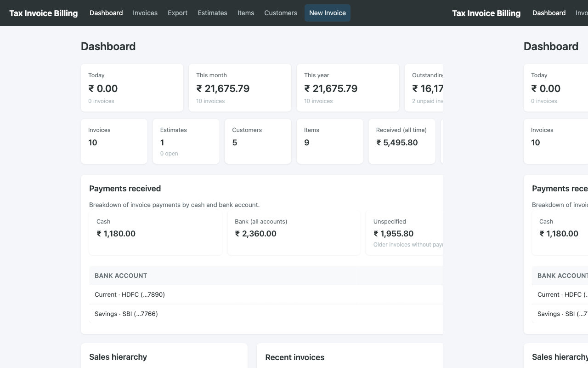Click the Customers card showing 5
Screen dimensions: 588x368
click(258, 141)
